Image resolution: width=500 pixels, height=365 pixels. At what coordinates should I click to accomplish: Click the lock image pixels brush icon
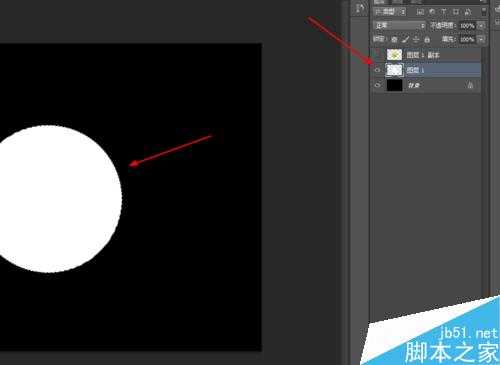(405, 39)
